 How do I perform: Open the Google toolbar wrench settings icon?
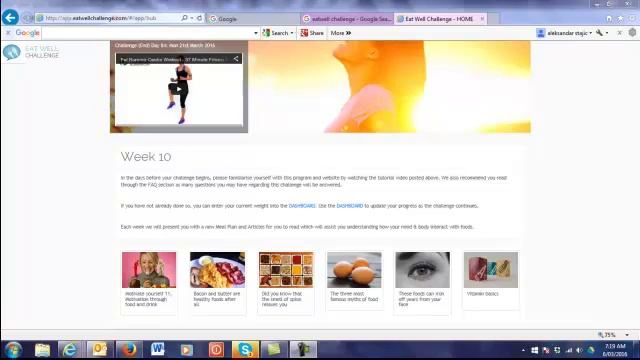coord(600,33)
